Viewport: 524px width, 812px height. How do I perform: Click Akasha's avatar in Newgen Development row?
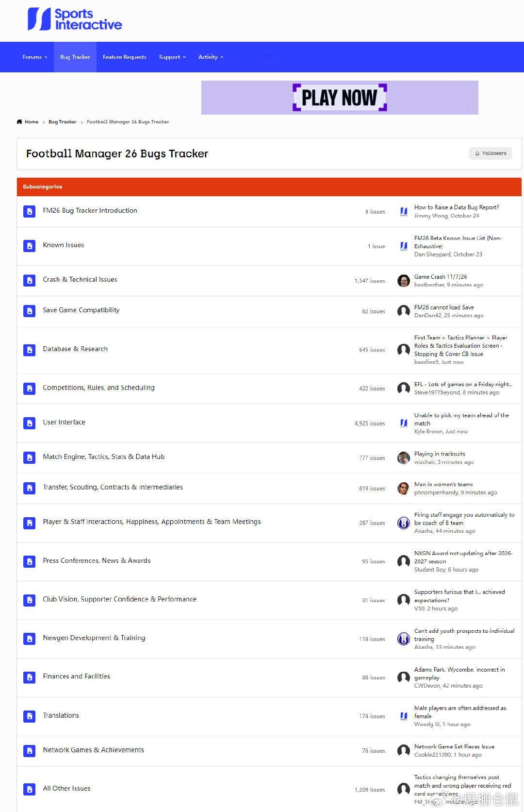[404, 639]
